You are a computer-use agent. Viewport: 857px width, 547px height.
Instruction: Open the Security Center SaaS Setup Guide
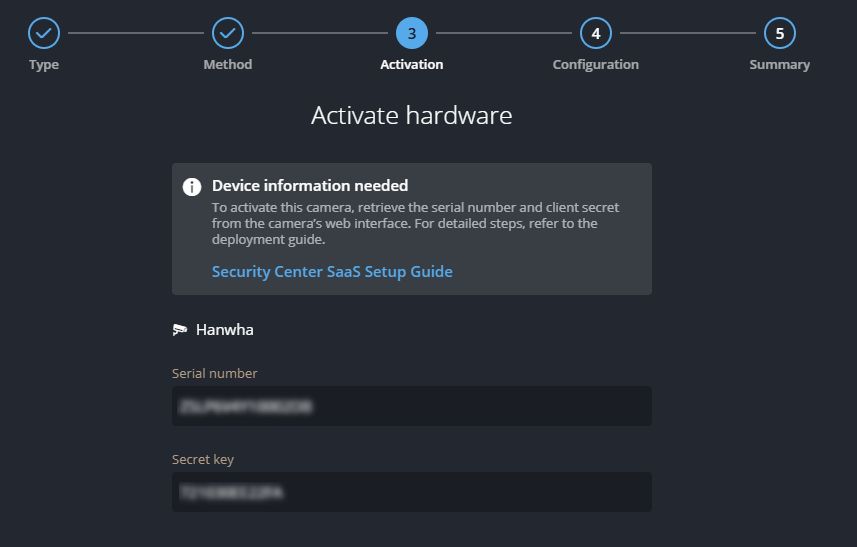pyautogui.click(x=332, y=272)
